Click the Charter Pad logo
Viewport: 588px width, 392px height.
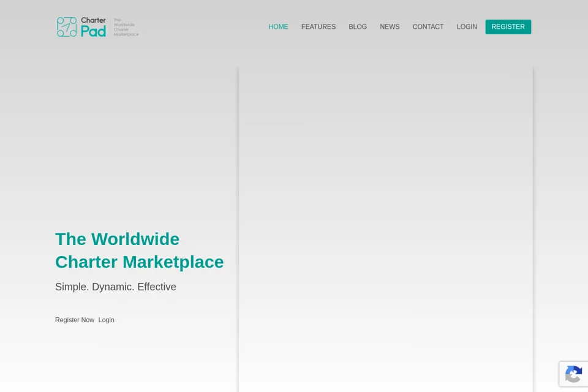click(x=97, y=26)
